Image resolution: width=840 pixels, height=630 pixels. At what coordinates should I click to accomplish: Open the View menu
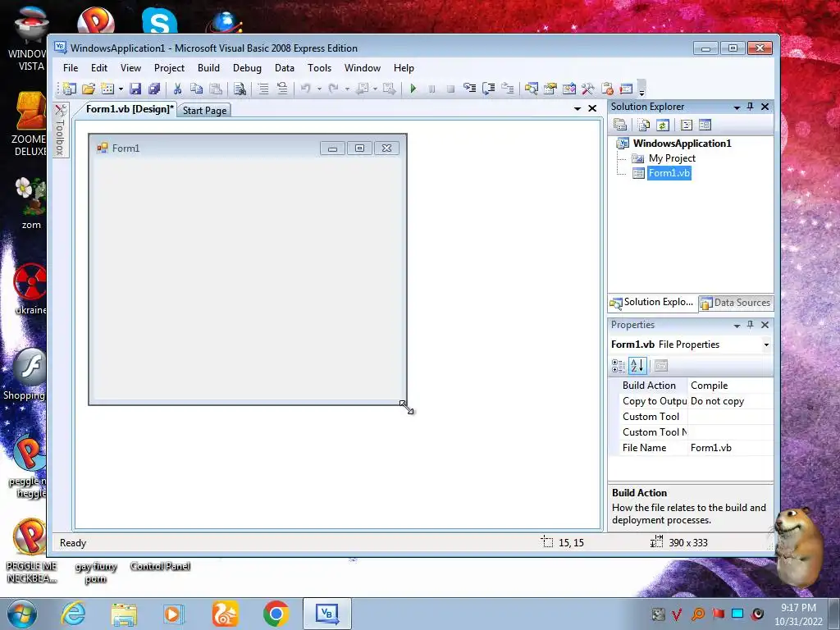(x=130, y=68)
